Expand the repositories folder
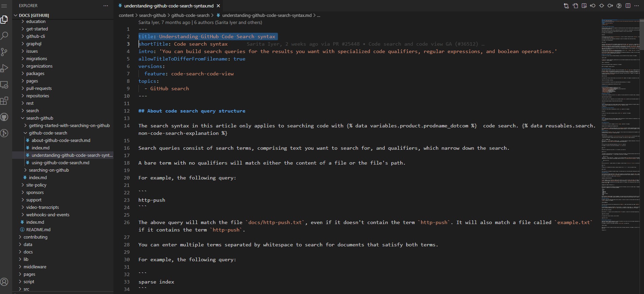644x294 pixels. click(x=37, y=96)
